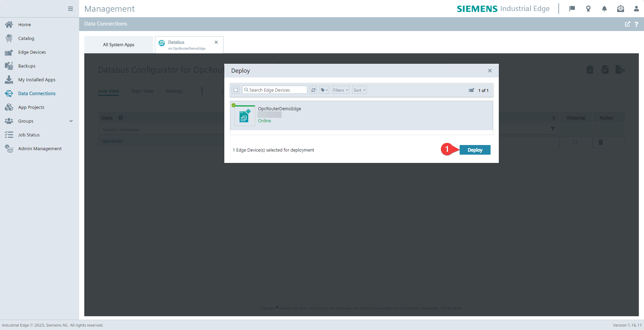Click the Deploy button in dialog
This screenshot has width=644, height=330.
tap(475, 150)
